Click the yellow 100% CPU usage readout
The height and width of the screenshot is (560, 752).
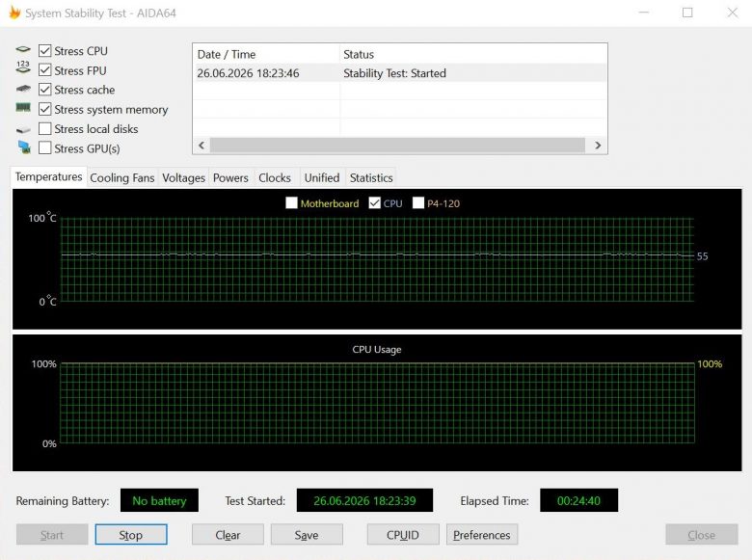tap(710, 364)
